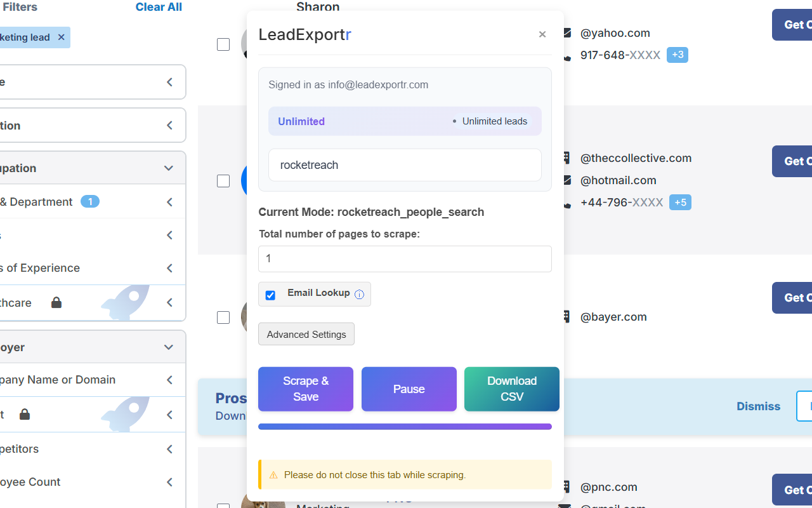
Task: Click Get Contact button for Sharon
Action: click(x=792, y=25)
